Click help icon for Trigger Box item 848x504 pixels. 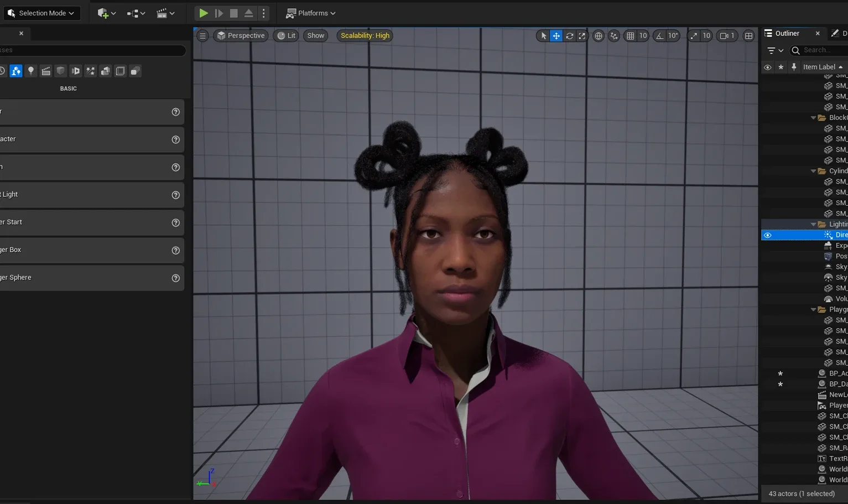pos(176,250)
